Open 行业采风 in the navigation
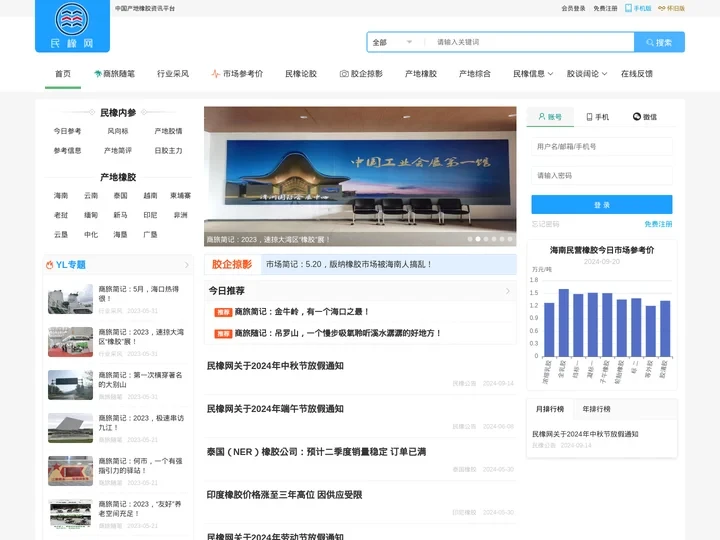The width and height of the screenshot is (720, 540). [173, 73]
